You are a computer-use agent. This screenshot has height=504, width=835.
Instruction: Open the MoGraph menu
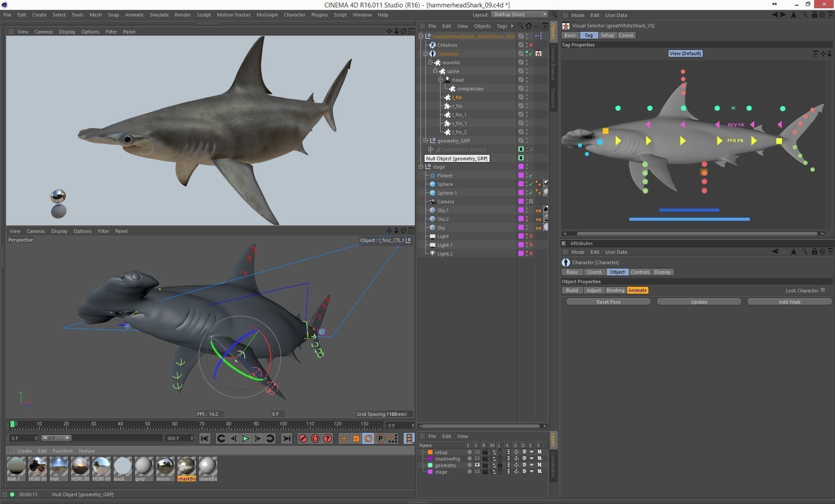[x=267, y=15]
